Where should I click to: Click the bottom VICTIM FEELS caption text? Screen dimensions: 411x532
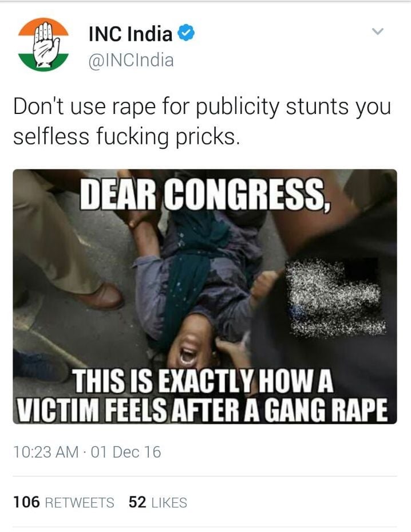coord(202,409)
